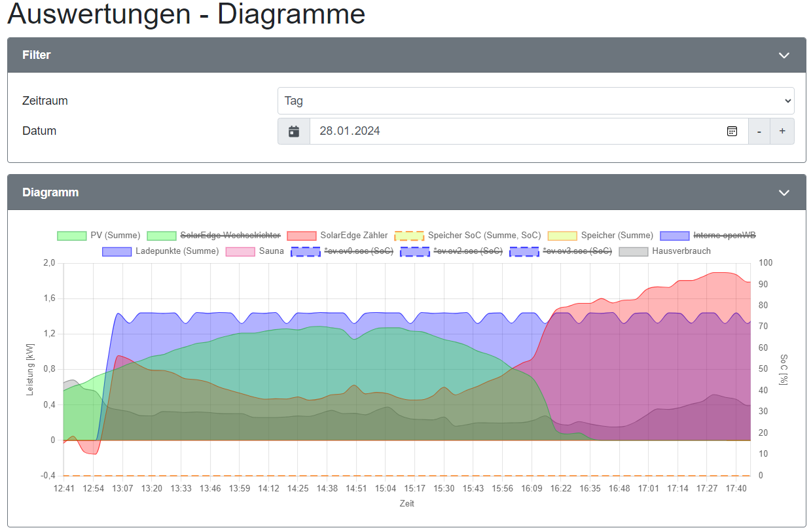Click the calendar icon beside Datum
Screen dimensions: 811x532
(x=294, y=132)
